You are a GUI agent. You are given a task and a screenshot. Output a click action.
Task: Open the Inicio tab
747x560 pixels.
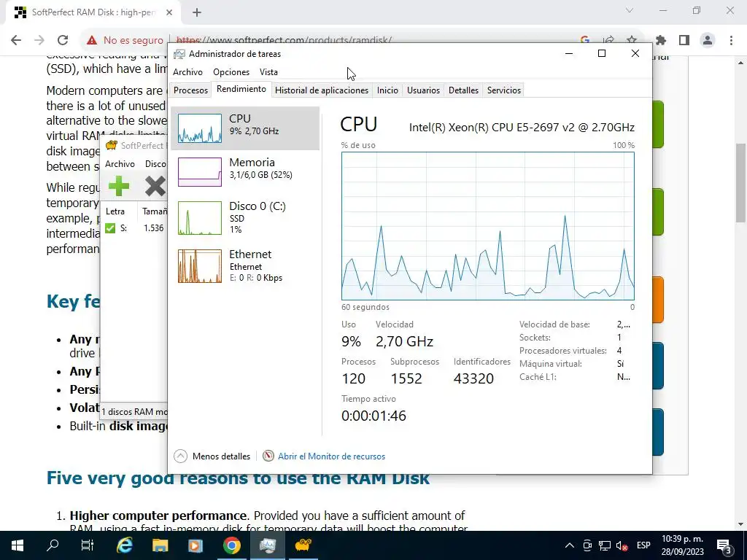point(387,90)
